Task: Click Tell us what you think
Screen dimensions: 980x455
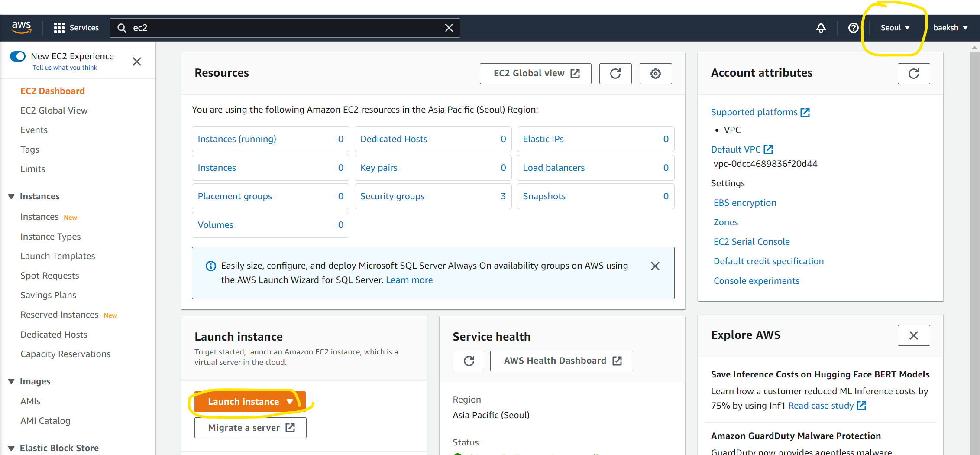Action: click(65, 68)
